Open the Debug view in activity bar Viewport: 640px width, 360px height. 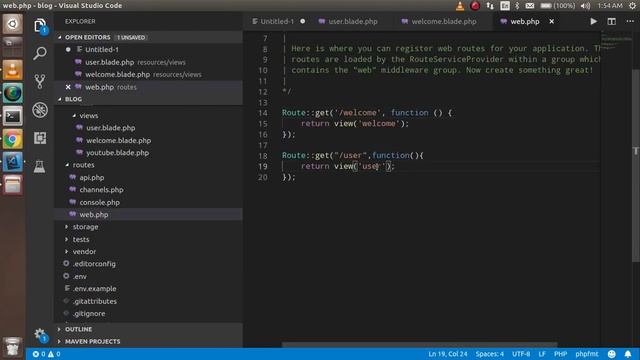[40, 110]
